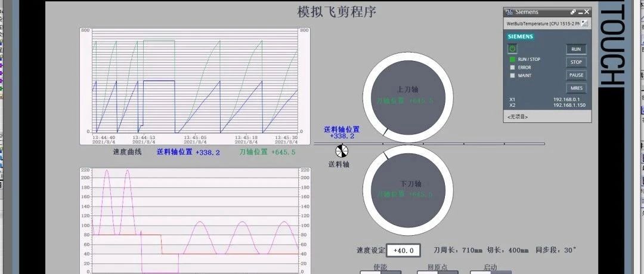Click the feed axis roller icon
644x274 pixels.
click(x=342, y=152)
